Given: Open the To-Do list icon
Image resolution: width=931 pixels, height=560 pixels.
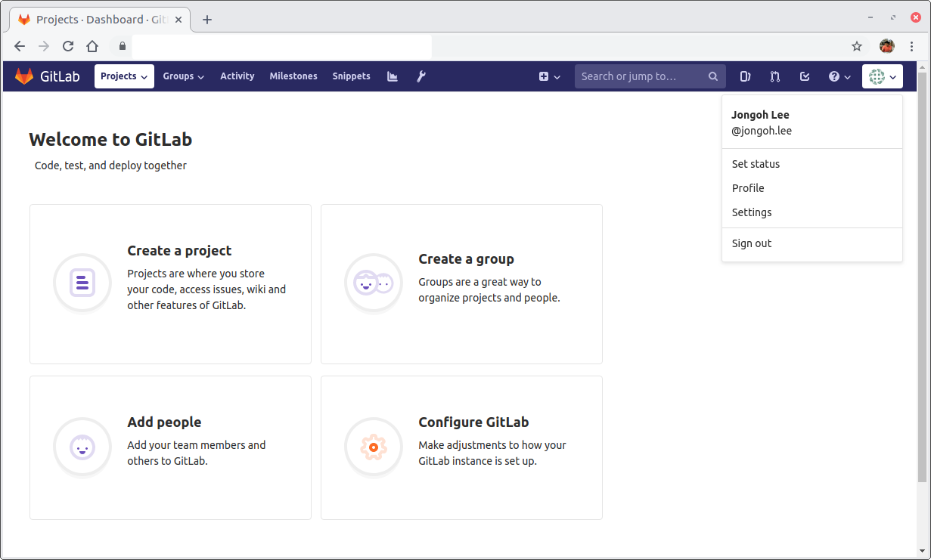Looking at the screenshot, I should tap(805, 76).
